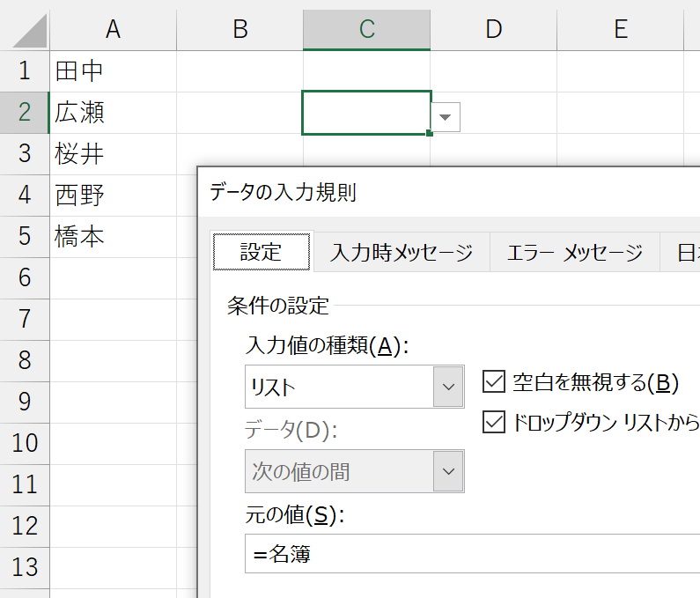The image size is (700, 598).
Task: Select row 13 header
Action: click(24, 566)
